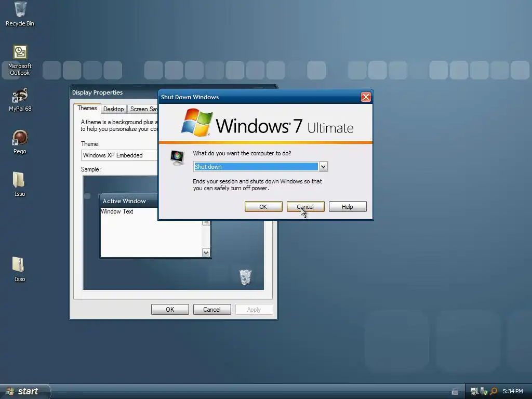532x399 pixels.
Task: Cancel the Shut Down Windows dialog
Action: pyautogui.click(x=305, y=207)
